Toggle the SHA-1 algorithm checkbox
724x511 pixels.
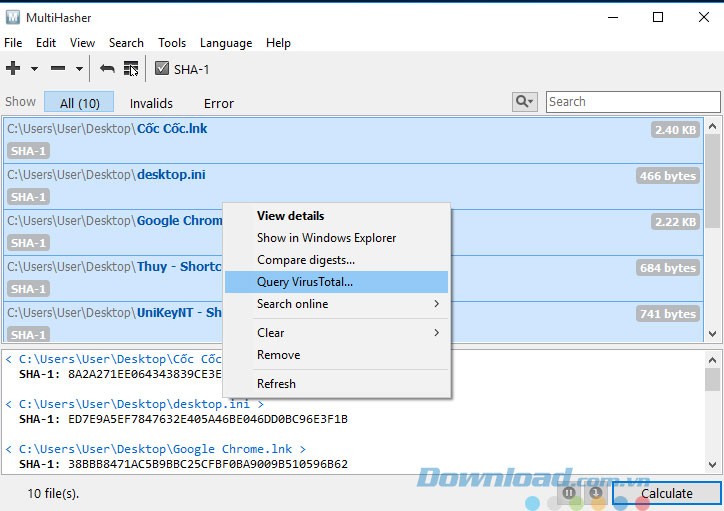[x=162, y=69]
